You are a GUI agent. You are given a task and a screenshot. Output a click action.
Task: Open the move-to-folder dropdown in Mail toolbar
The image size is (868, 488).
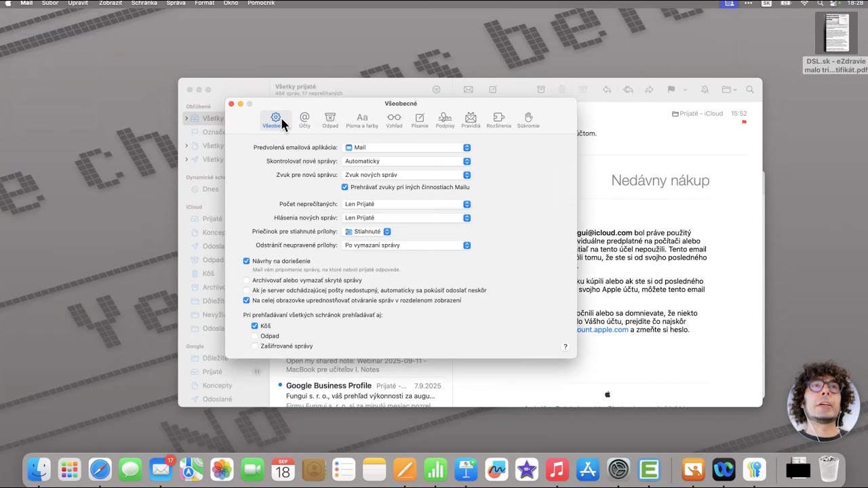pos(729,89)
